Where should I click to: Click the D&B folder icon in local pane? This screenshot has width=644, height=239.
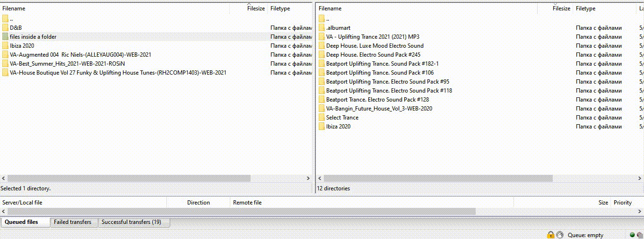point(5,28)
